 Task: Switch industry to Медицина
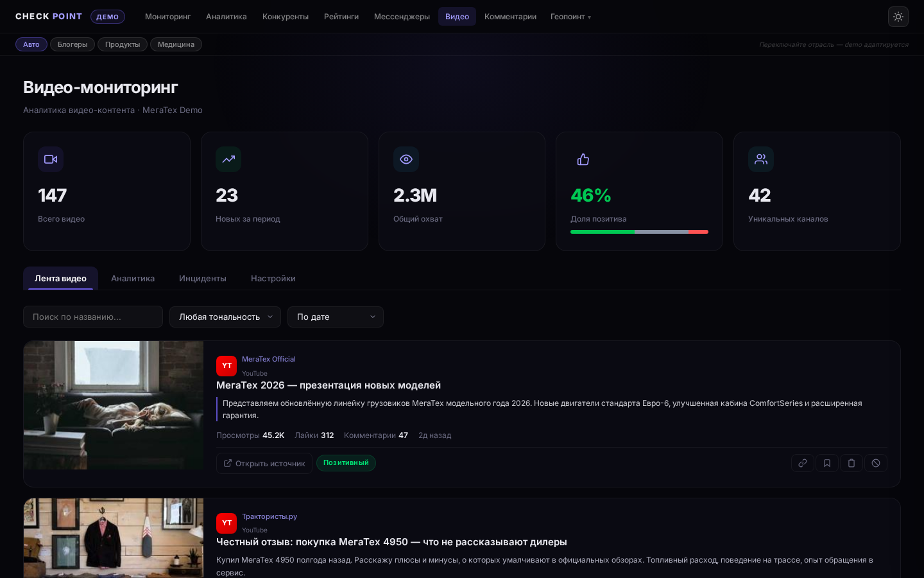[x=176, y=44]
